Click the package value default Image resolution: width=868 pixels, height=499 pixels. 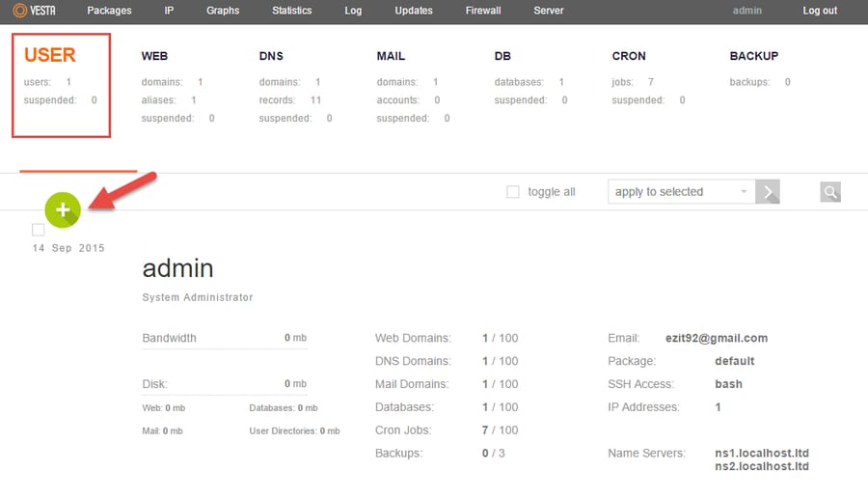click(x=735, y=361)
